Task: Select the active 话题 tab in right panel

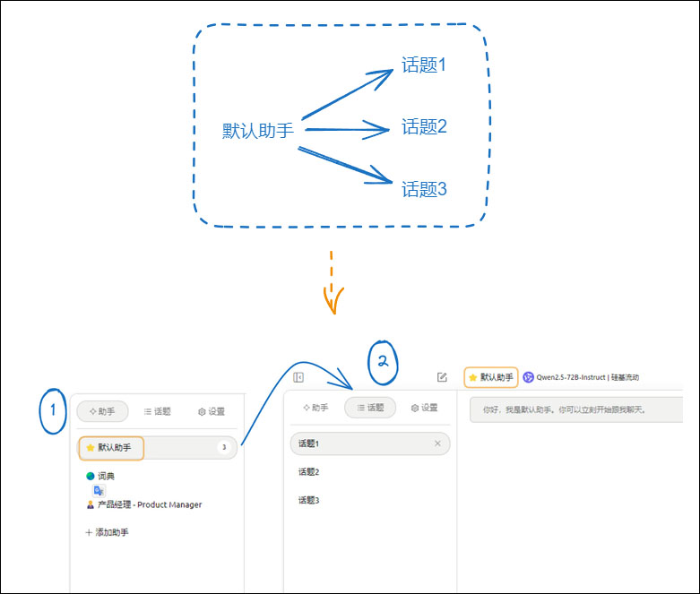Action: click(x=370, y=408)
